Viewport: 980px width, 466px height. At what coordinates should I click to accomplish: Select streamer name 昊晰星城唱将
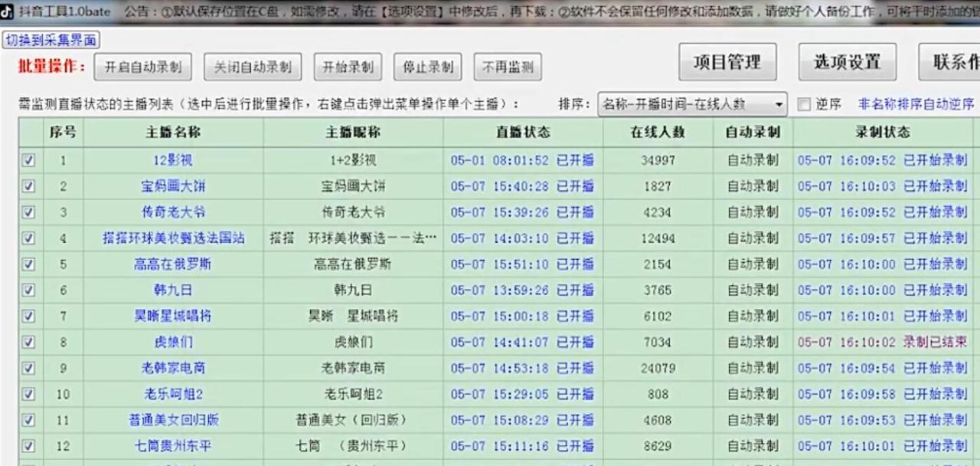click(x=173, y=316)
